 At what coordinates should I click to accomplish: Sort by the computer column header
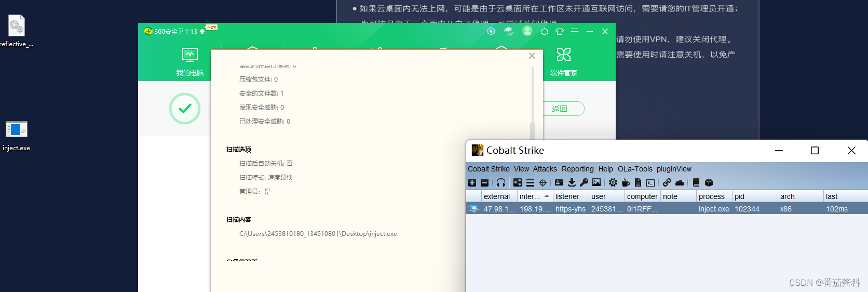(642, 196)
